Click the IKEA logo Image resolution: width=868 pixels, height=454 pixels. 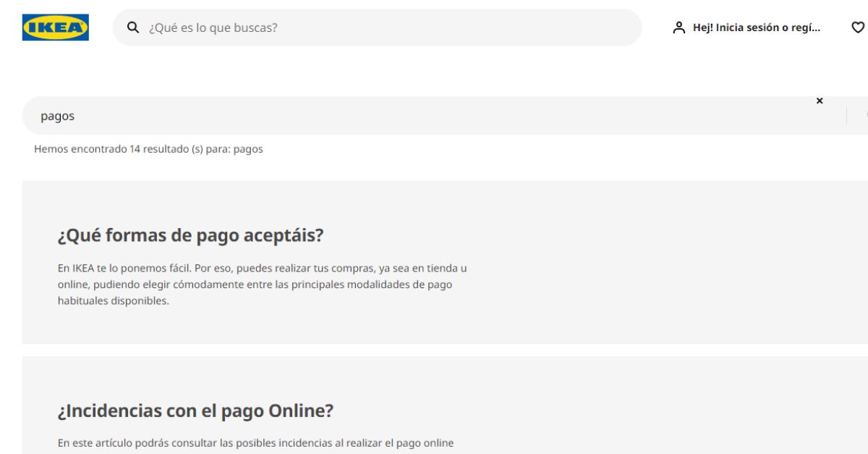pyautogui.click(x=56, y=28)
